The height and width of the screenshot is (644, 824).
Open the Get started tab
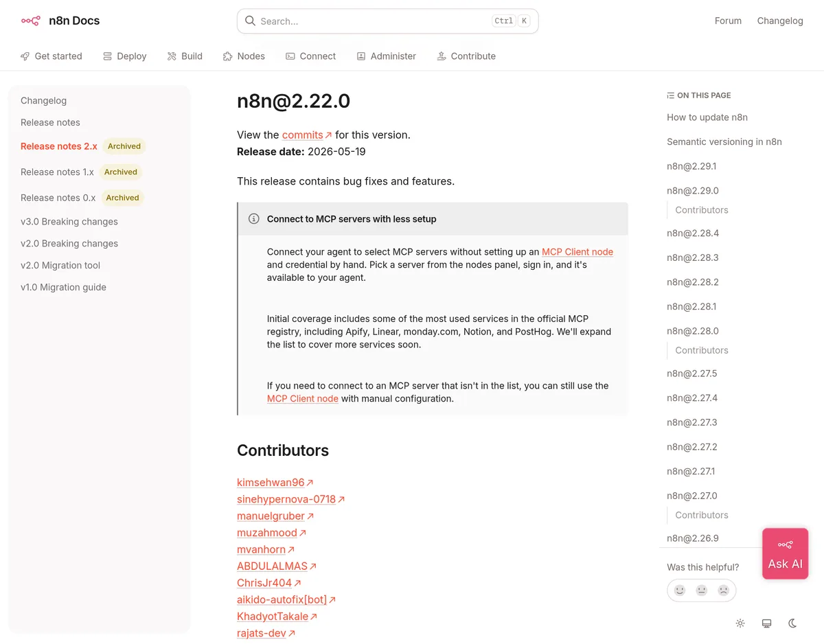click(x=51, y=56)
